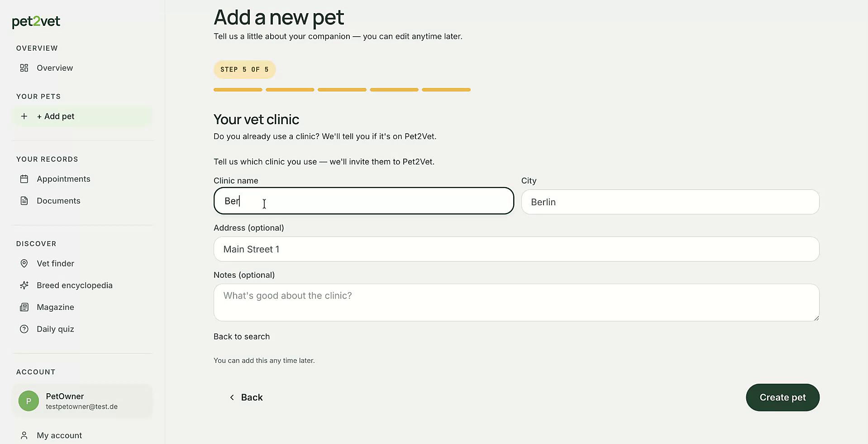This screenshot has height=444, width=868.
Task: Click the Documents file icon
Action: click(24, 201)
